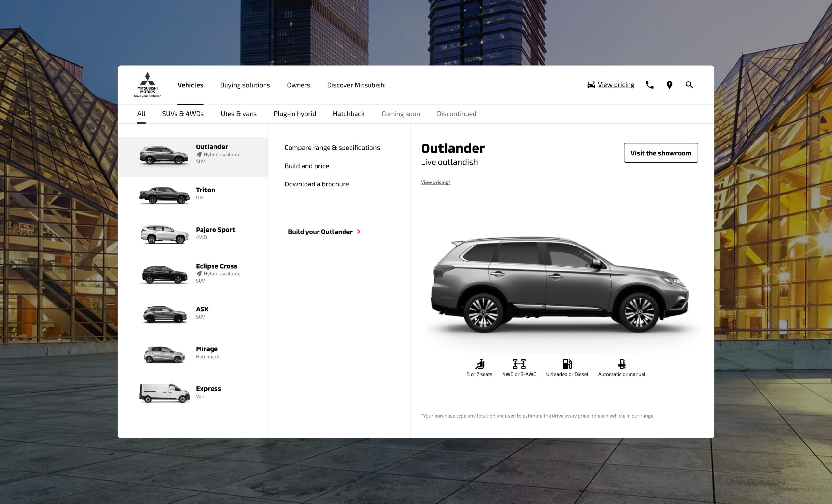Click the 5 or 7 seats label

tap(479, 374)
